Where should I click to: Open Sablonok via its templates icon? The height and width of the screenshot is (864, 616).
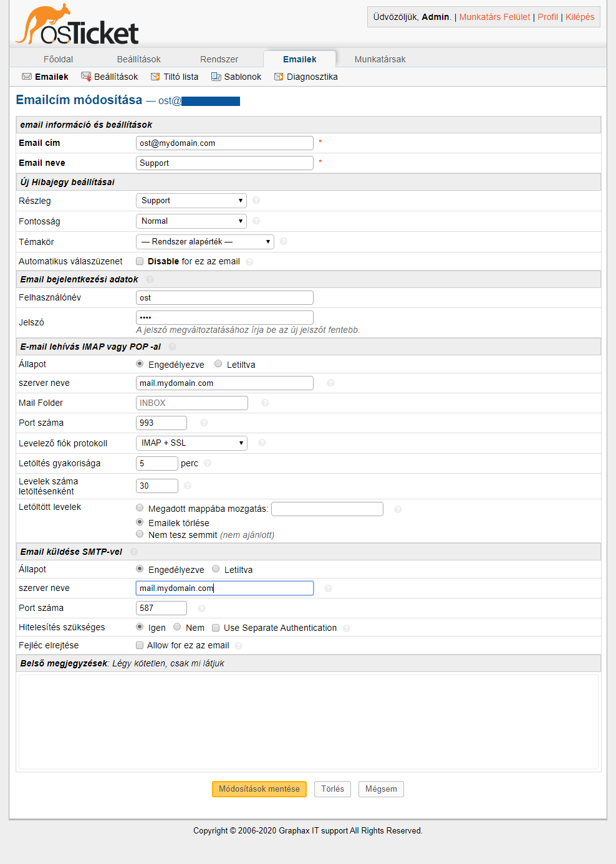pyautogui.click(x=216, y=77)
